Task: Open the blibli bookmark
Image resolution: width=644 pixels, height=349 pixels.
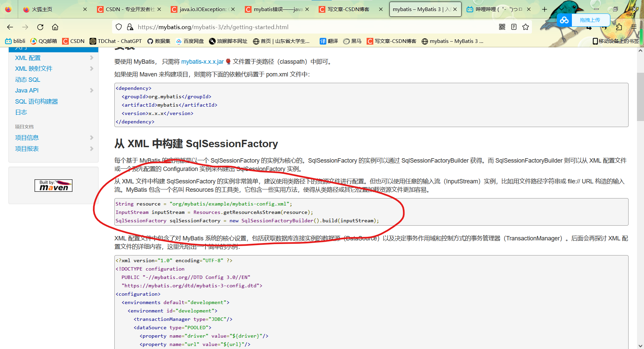Action: point(15,41)
